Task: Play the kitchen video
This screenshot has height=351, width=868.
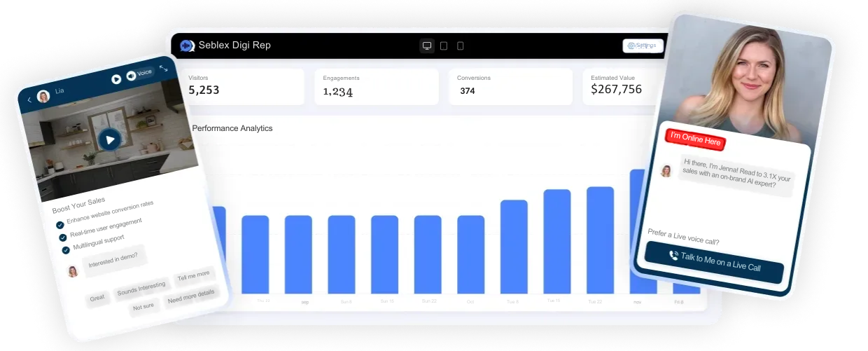Action: 109,139
